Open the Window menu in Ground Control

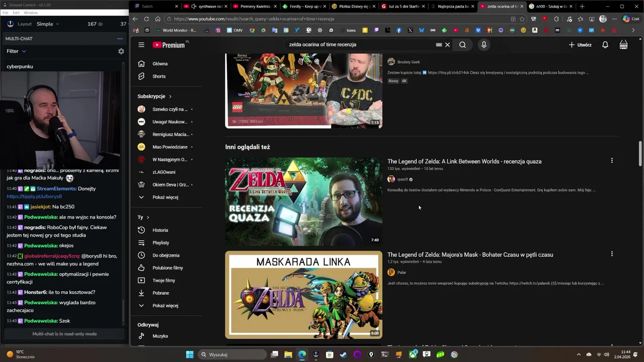[x=31, y=13]
